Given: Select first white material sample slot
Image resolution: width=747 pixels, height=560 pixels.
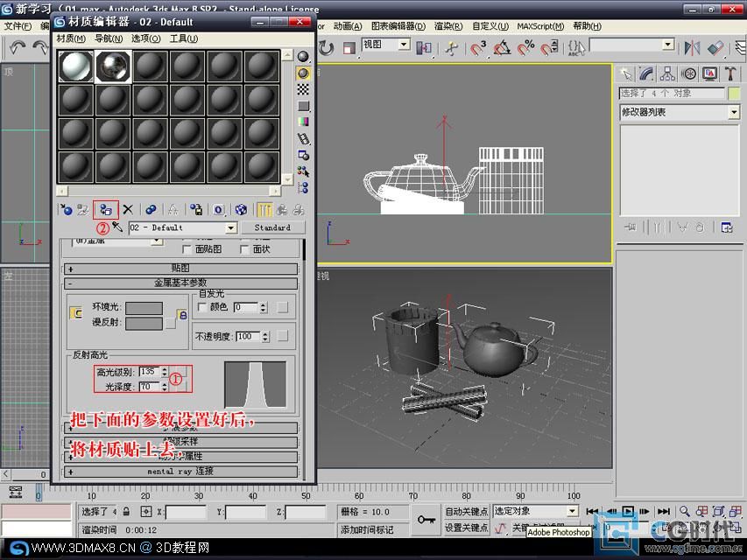Looking at the screenshot, I should (x=75, y=66).
